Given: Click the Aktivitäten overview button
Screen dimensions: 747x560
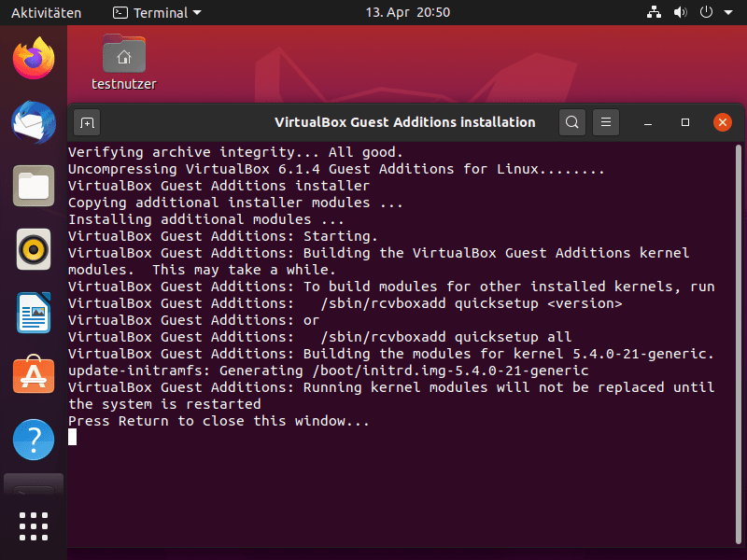Looking at the screenshot, I should tap(46, 13).
